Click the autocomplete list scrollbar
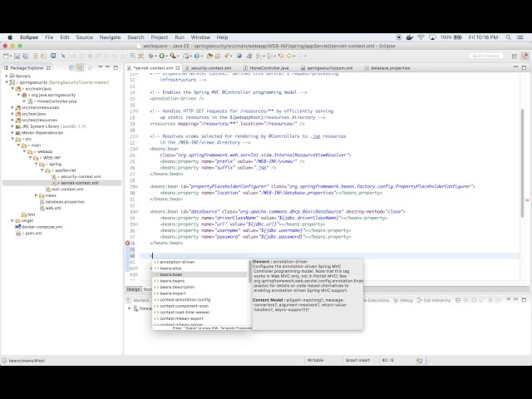Viewport: 532px width, 399px height. tap(249, 272)
